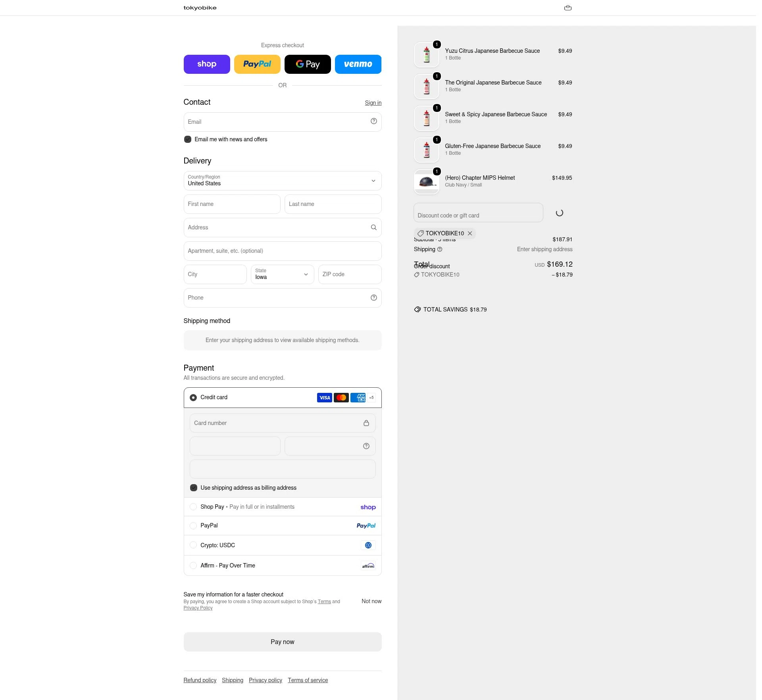Click the security code help icon
The image size is (762, 700).
(366, 446)
